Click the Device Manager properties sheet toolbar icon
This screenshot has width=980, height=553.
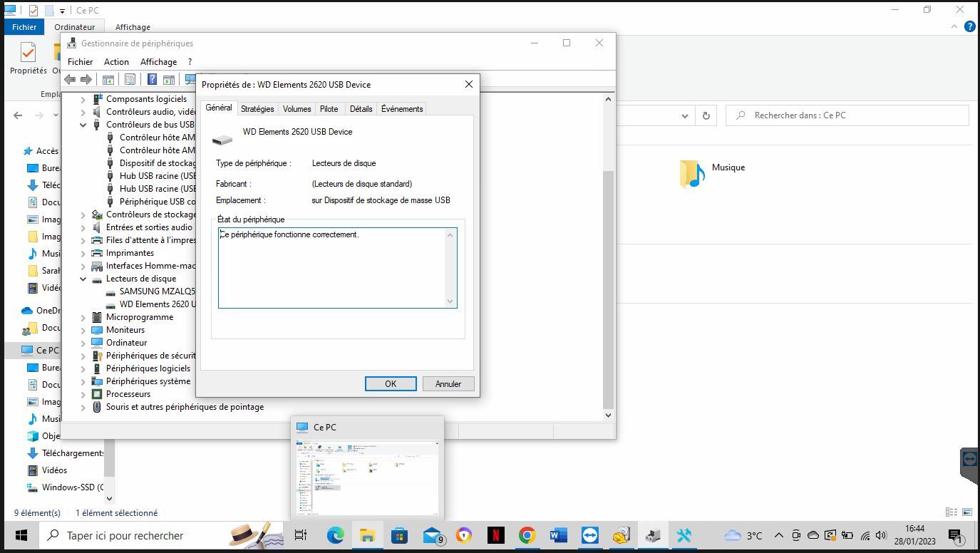pos(130,79)
